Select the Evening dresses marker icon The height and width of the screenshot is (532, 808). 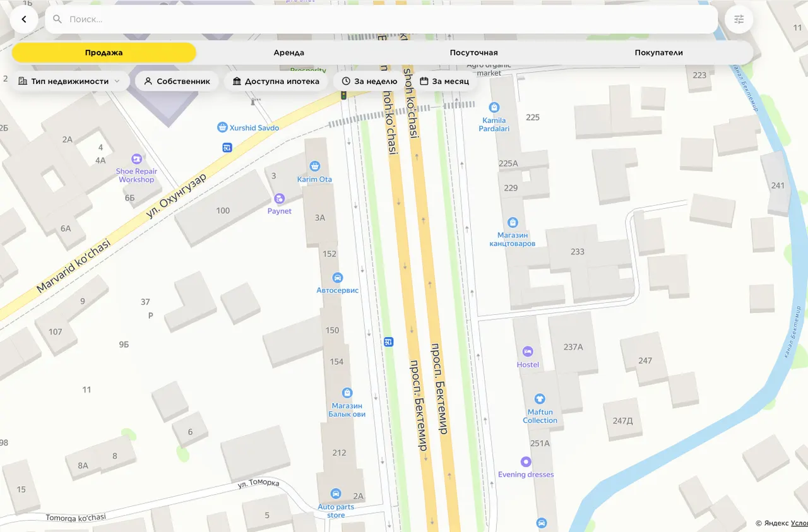526,462
